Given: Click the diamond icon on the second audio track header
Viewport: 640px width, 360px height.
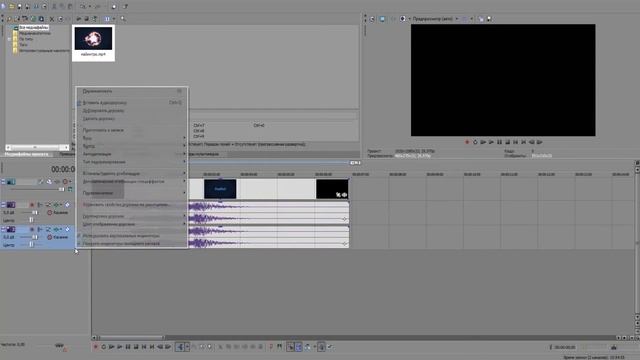Looking at the screenshot, I should click(x=67, y=229).
